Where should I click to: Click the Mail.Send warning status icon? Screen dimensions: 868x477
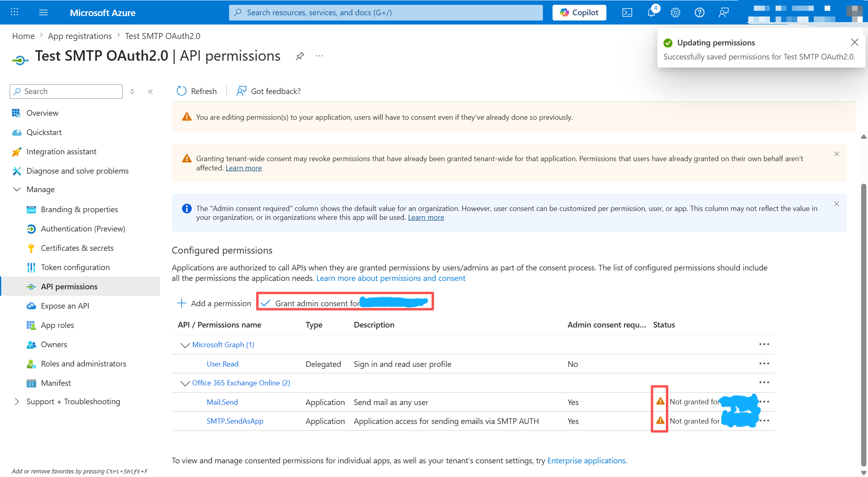point(660,401)
